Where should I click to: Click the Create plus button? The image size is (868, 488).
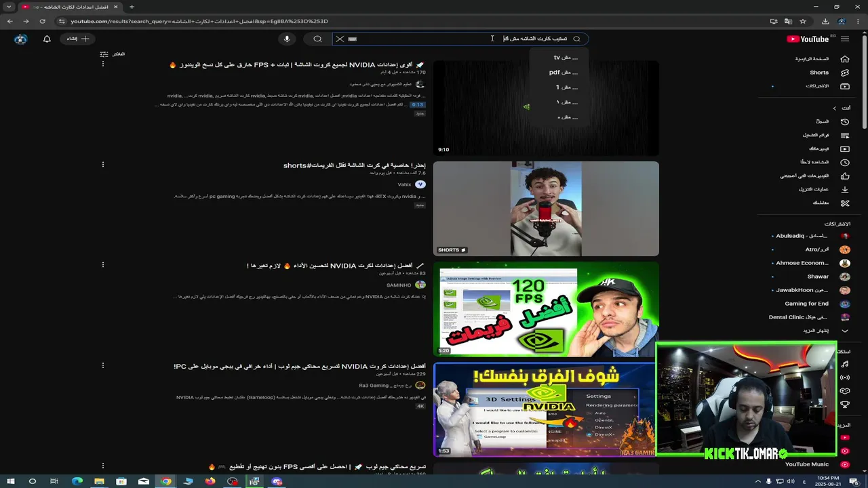click(77, 39)
